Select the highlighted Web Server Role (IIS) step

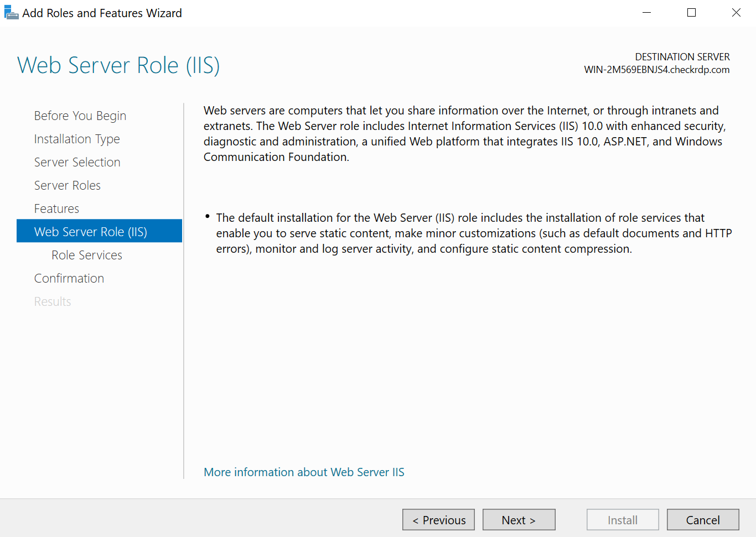(91, 232)
